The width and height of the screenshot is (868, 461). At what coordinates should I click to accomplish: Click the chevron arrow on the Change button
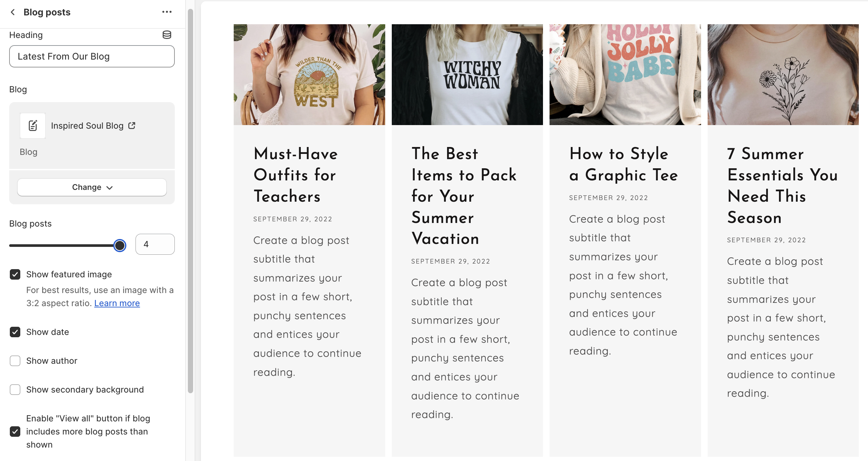(110, 188)
